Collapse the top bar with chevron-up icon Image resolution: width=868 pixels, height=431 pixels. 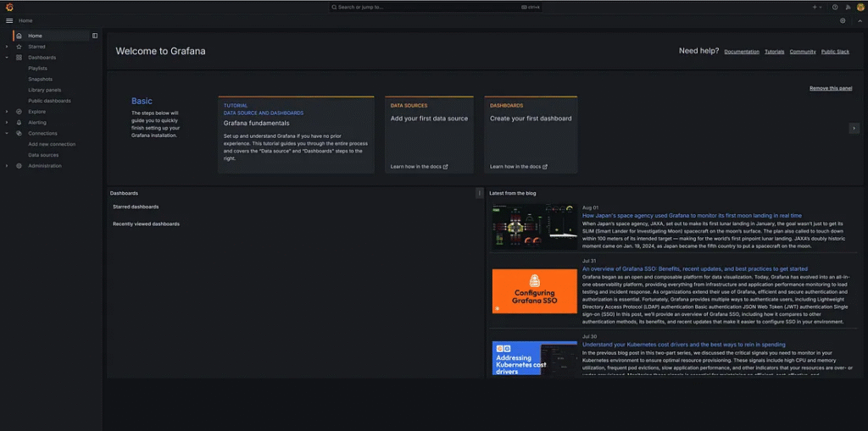point(860,20)
